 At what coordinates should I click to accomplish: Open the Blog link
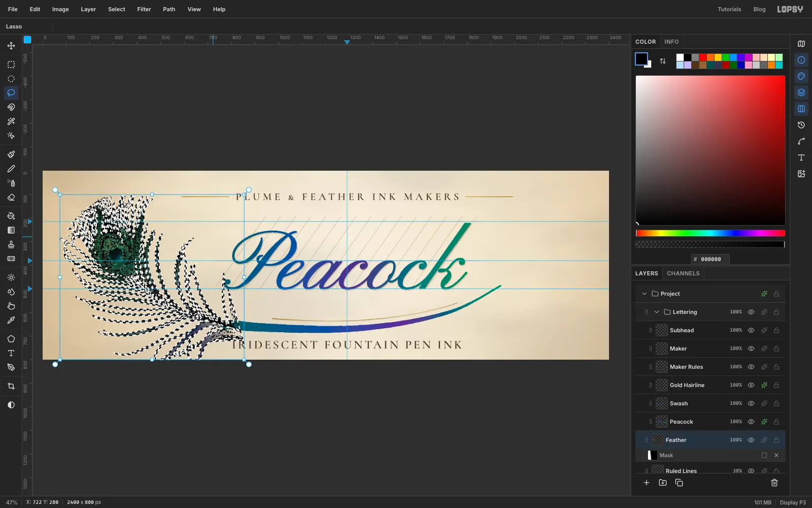[x=759, y=9]
